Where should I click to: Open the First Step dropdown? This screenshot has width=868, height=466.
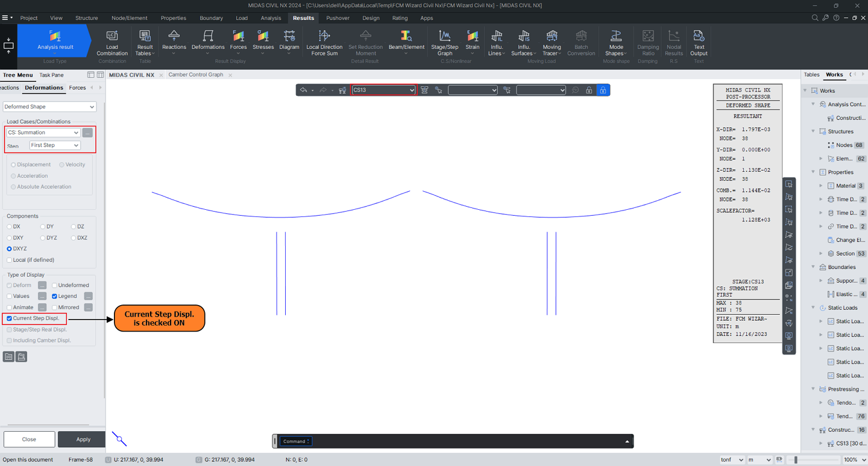click(55, 145)
